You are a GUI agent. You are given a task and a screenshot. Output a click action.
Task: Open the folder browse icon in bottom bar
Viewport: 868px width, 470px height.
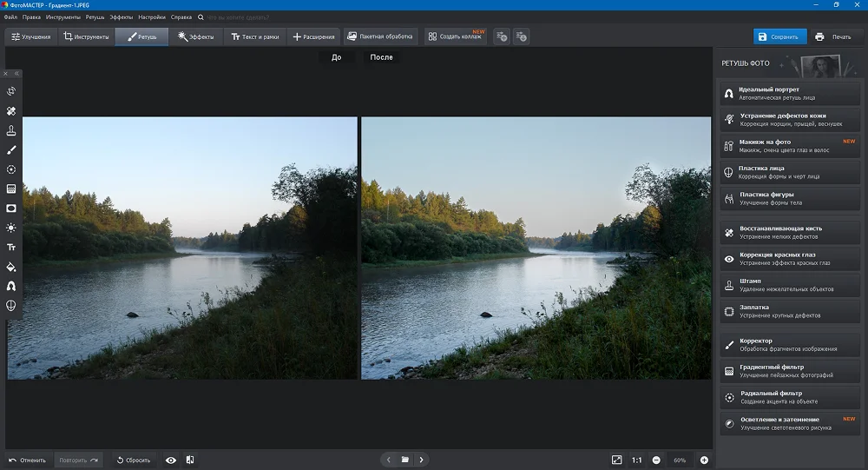coord(405,460)
